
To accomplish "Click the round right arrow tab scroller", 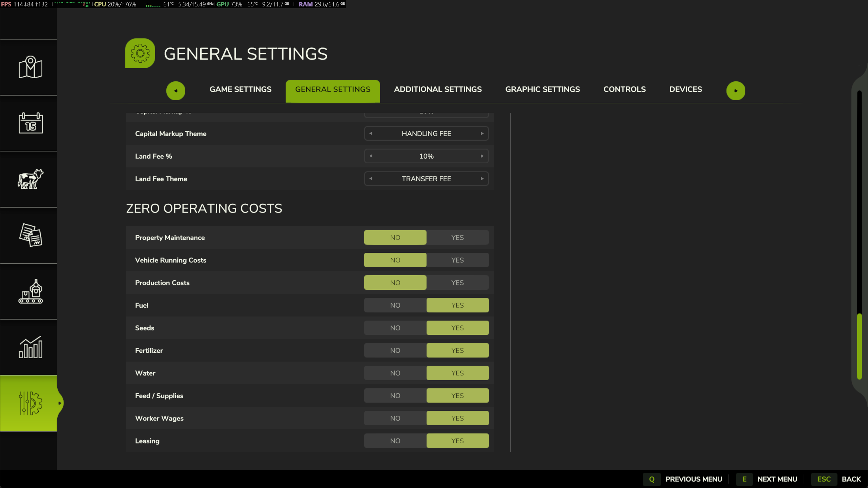I will coord(736,90).
